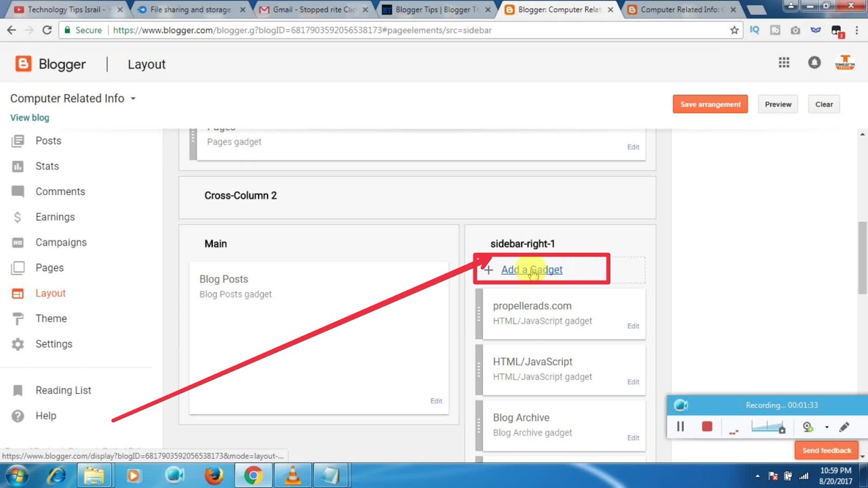This screenshot has height=488, width=868.
Task: Click the page vertical scrollbar thumb
Action: point(863,257)
